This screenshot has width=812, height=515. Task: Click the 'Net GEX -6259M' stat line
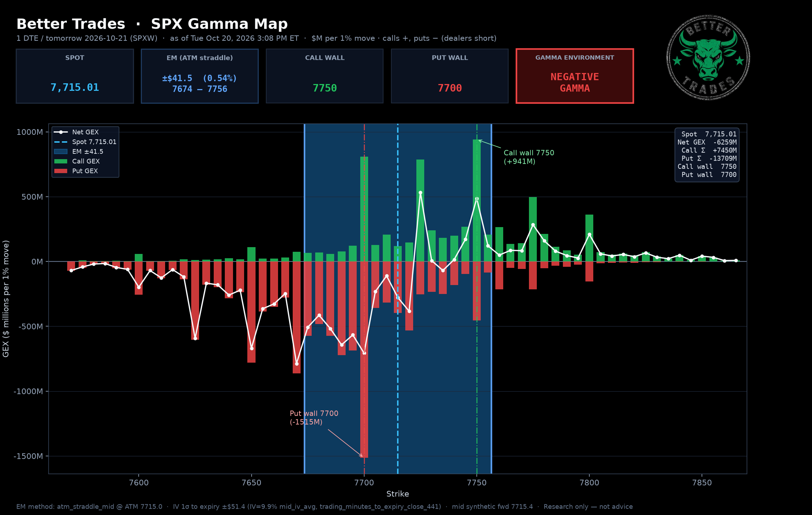707,142
